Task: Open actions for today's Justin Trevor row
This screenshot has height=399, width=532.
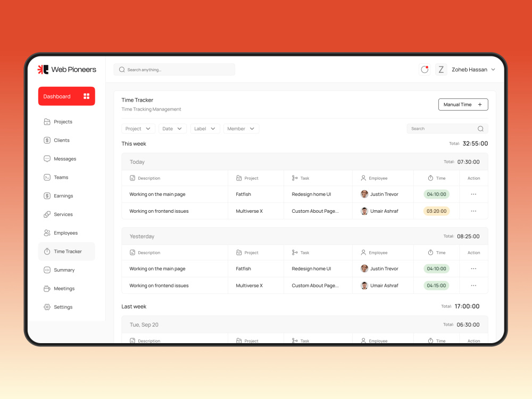Action: (473, 194)
